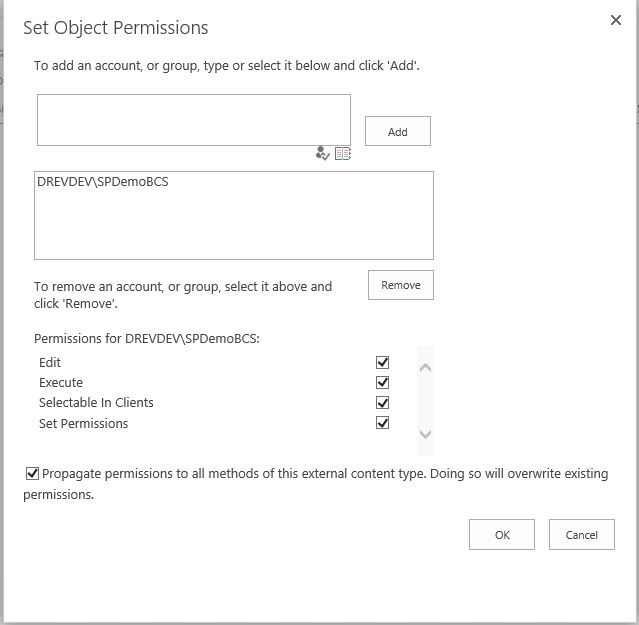Click the Execute permission label

click(x=61, y=383)
